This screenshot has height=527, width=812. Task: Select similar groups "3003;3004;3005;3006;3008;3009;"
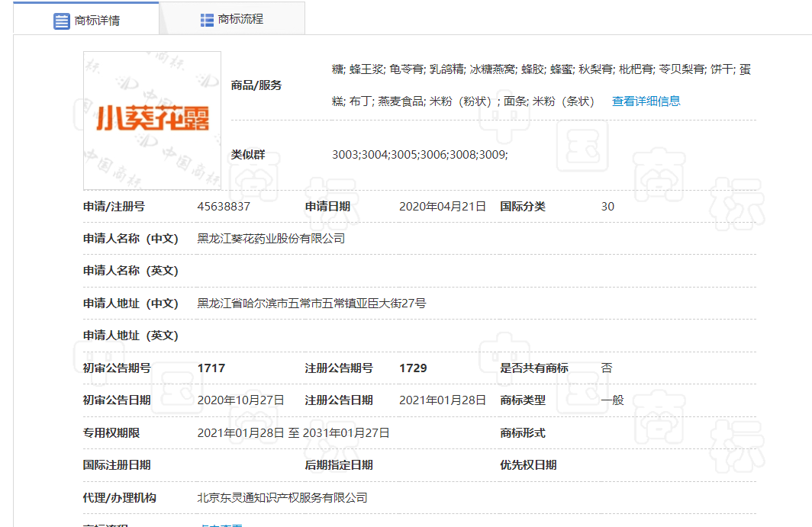420,155
